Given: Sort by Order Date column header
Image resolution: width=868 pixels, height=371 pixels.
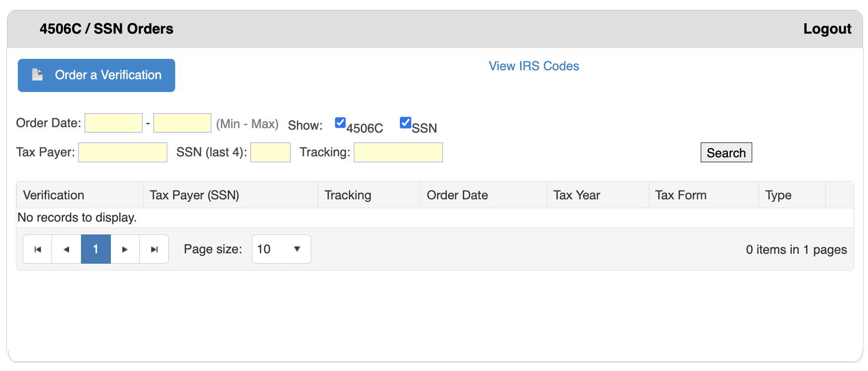Looking at the screenshot, I should (457, 195).
